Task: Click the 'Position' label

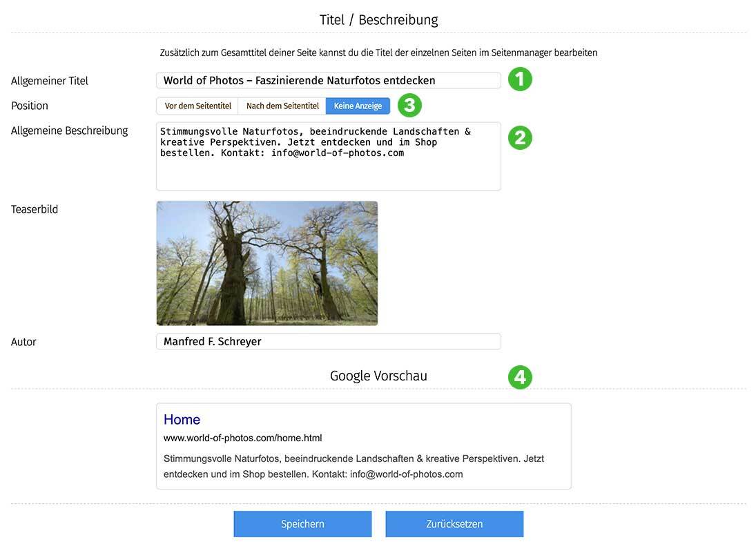Action: click(30, 106)
